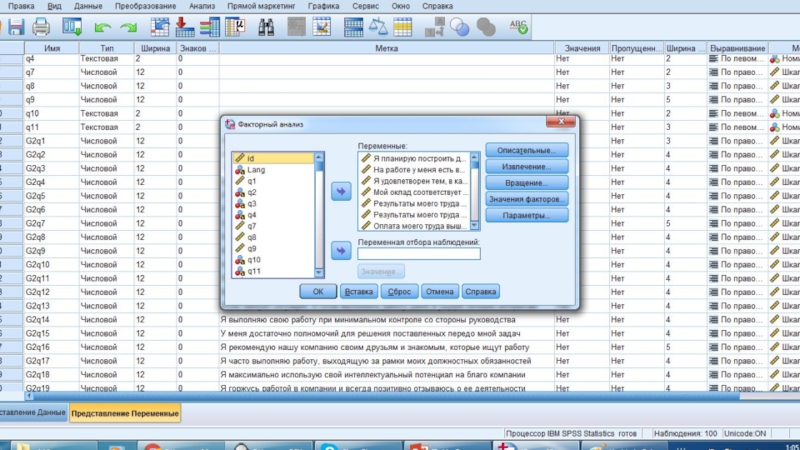Open the Анализ menu

click(202, 6)
